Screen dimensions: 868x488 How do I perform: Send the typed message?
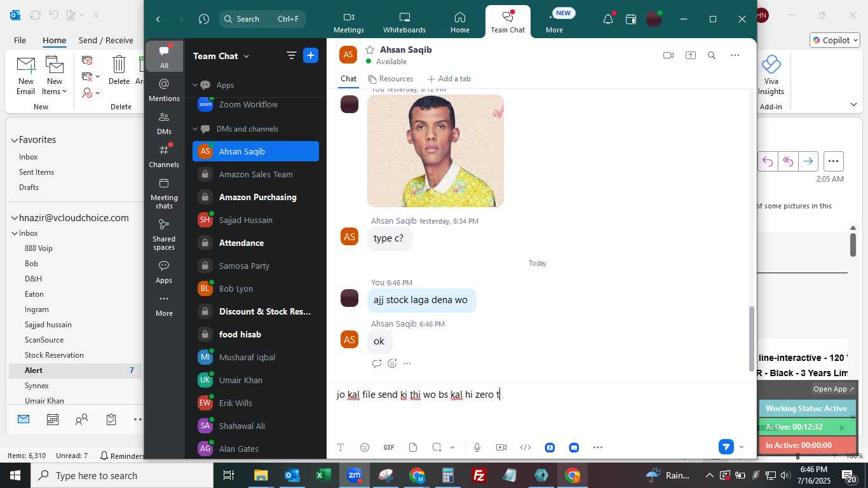pyautogui.click(x=726, y=447)
